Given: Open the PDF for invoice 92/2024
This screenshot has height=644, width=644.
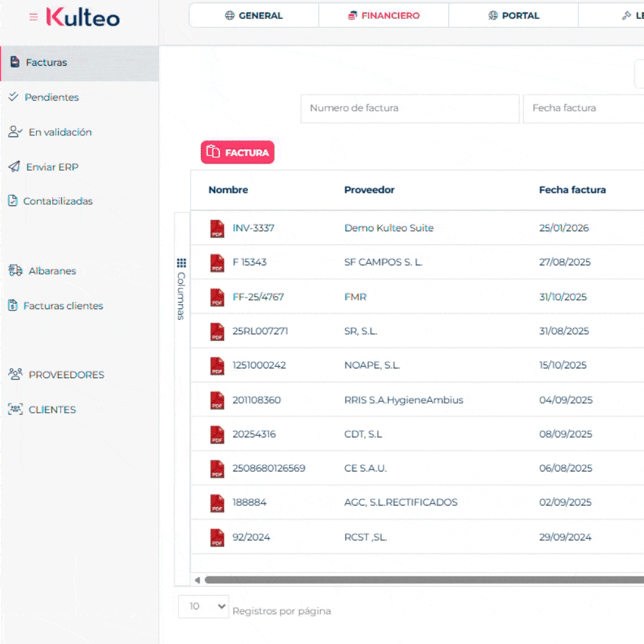Looking at the screenshot, I should click(x=217, y=536).
